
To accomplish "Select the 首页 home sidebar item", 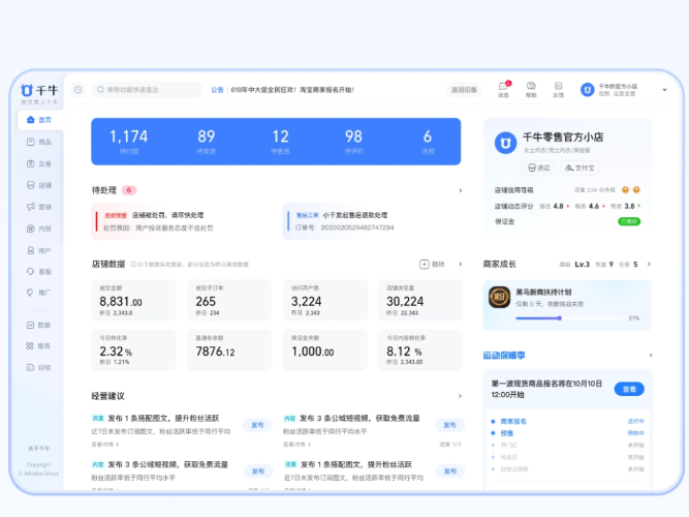I will [x=40, y=120].
